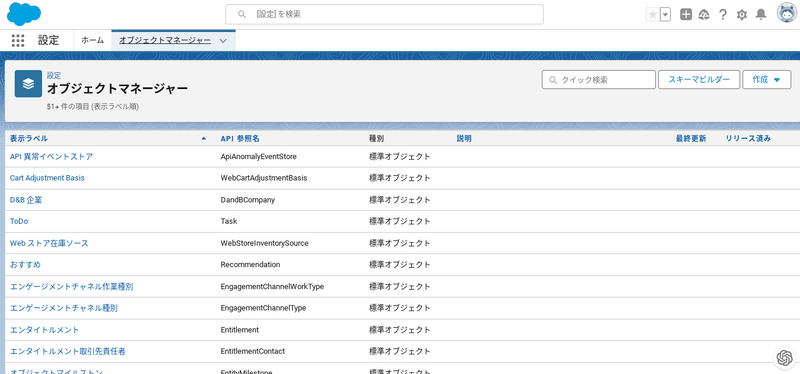Open the API 異常イベントストア object
800x374 pixels.
(x=52, y=157)
